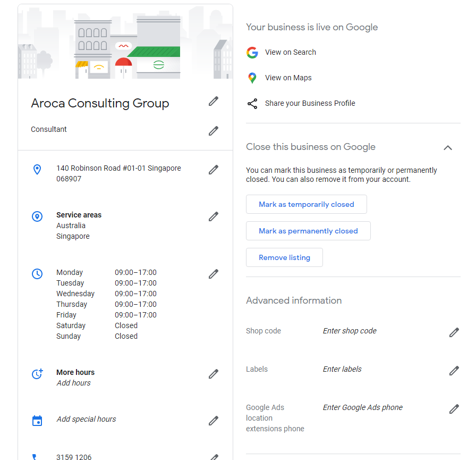The height and width of the screenshot is (460, 476).
Task: Edit the business opening hours
Action: tap(214, 274)
